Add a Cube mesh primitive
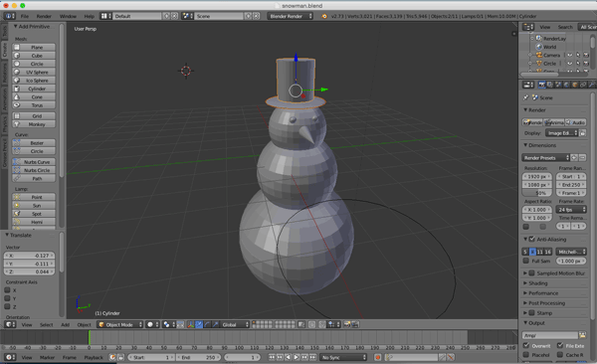This screenshot has width=597, height=364. click(34, 56)
